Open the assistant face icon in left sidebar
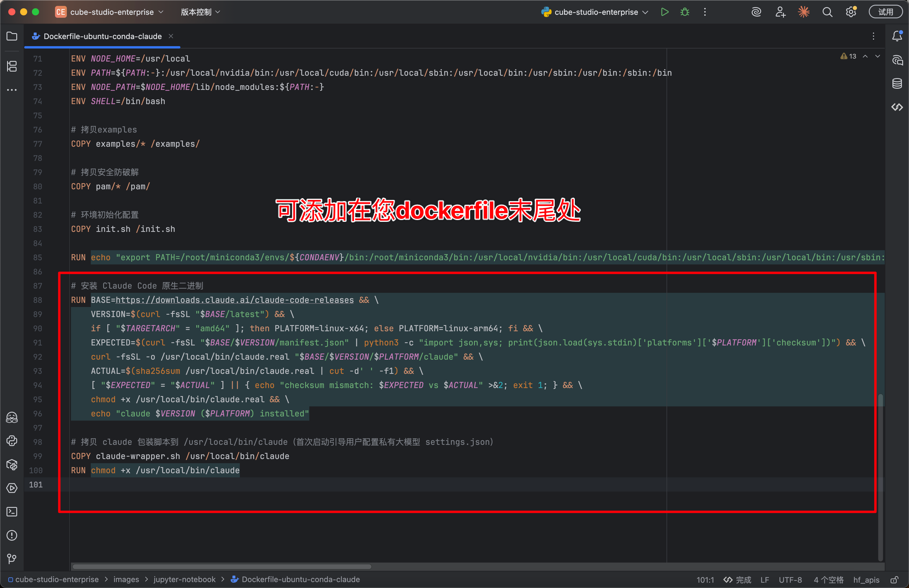Image resolution: width=909 pixels, height=588 pixels. (x=12, y=417)
